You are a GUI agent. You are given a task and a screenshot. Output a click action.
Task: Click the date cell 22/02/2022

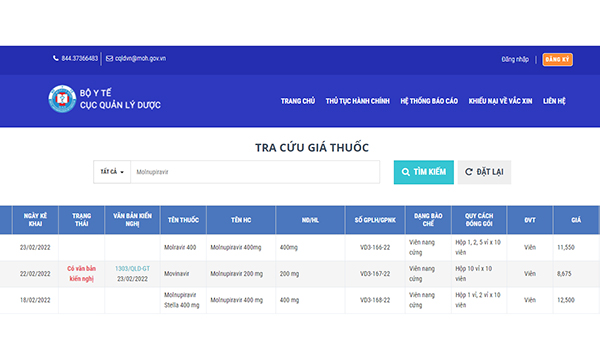(x=35, y=274)
